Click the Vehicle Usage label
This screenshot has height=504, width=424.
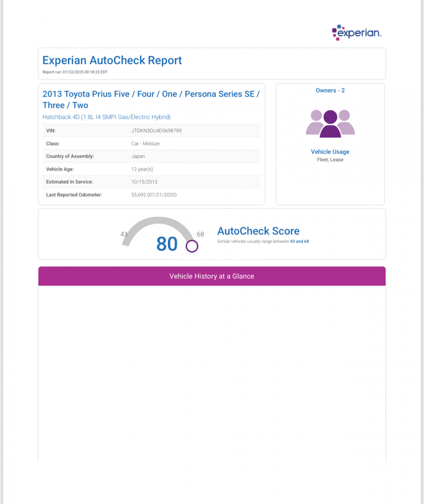click(330, 152)
